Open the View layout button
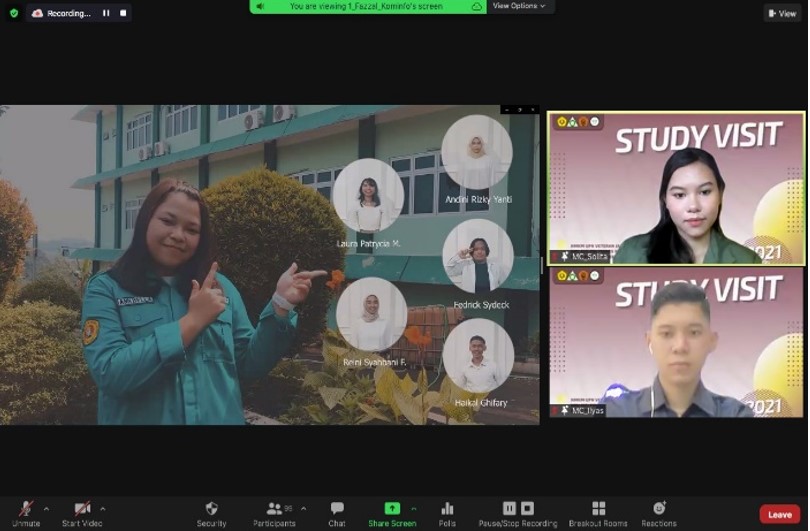 coord(782,13)
